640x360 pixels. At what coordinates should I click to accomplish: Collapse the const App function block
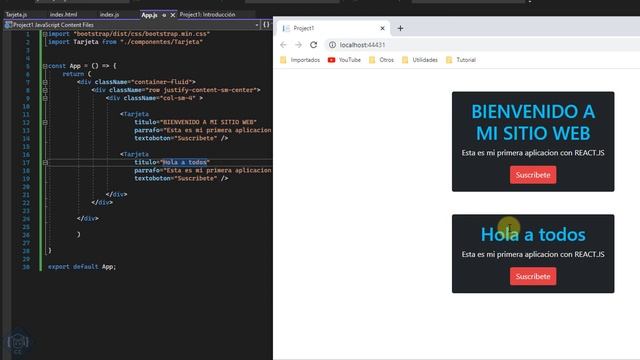tap(45, 66)
